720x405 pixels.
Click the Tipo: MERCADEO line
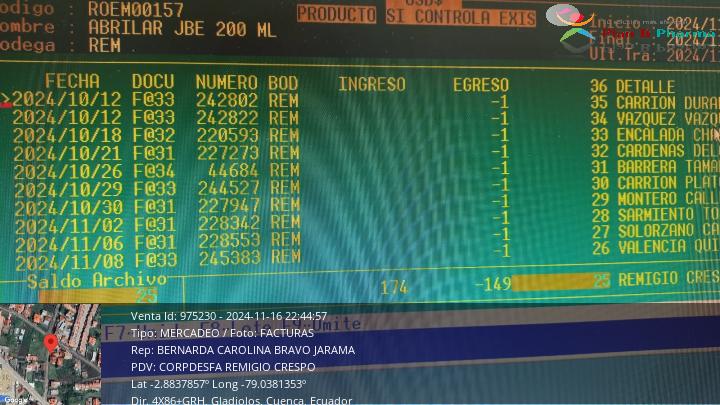pos(222,333)
